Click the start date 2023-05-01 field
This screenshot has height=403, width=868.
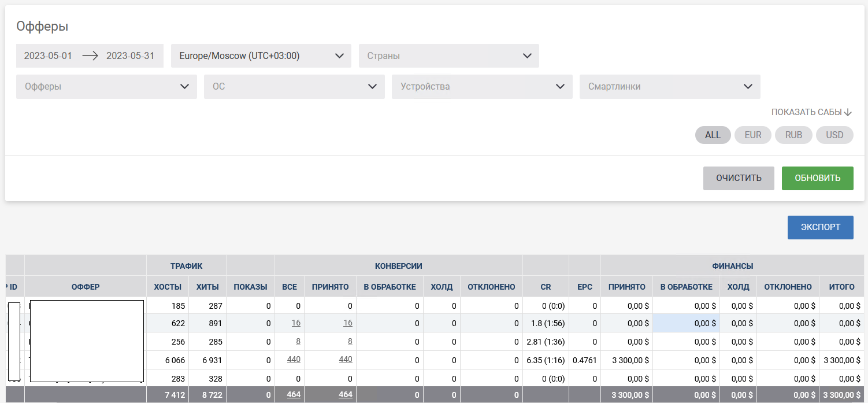48,56
